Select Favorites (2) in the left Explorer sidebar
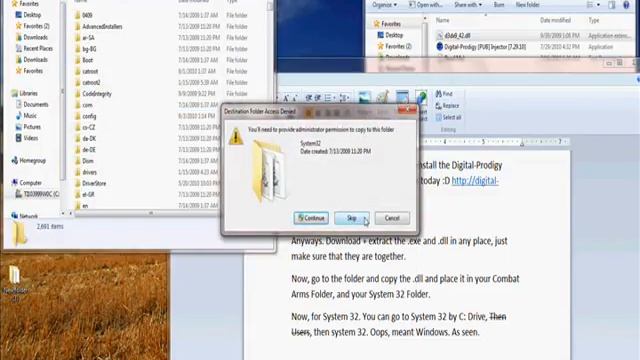Image resolution: width=640 pixels, height=360 pixels. point(32,26)
